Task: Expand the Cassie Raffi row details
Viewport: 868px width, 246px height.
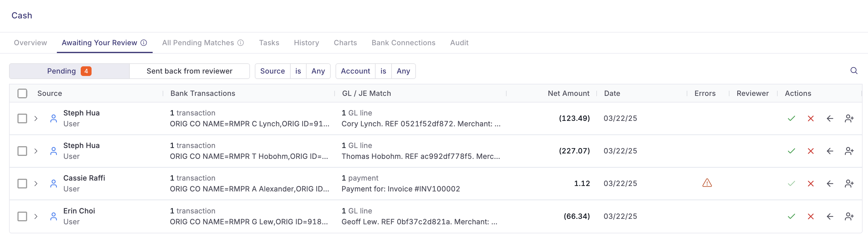Action: click(36, 184)
